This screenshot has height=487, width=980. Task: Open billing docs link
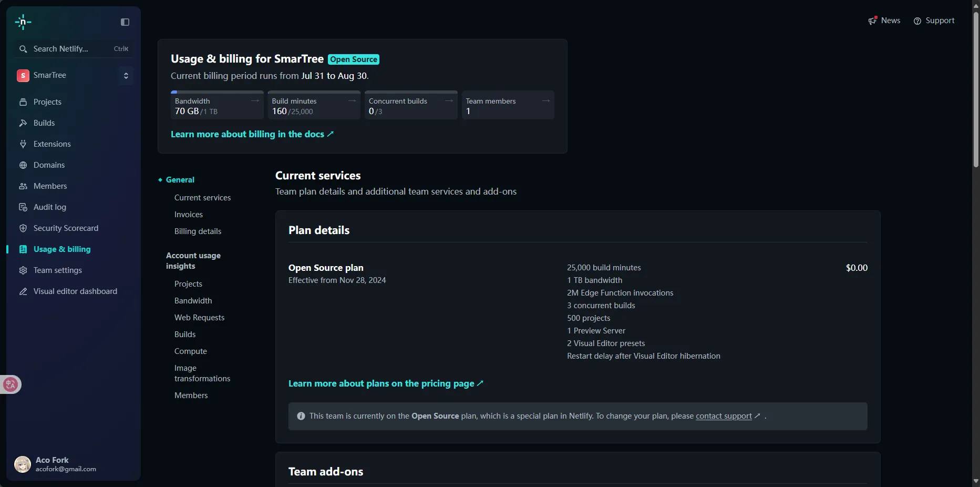point(252,134)
